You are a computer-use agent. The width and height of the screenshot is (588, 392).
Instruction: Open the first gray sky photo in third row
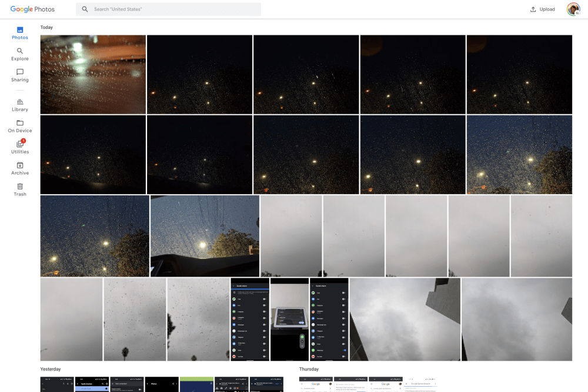click(291, 235)
